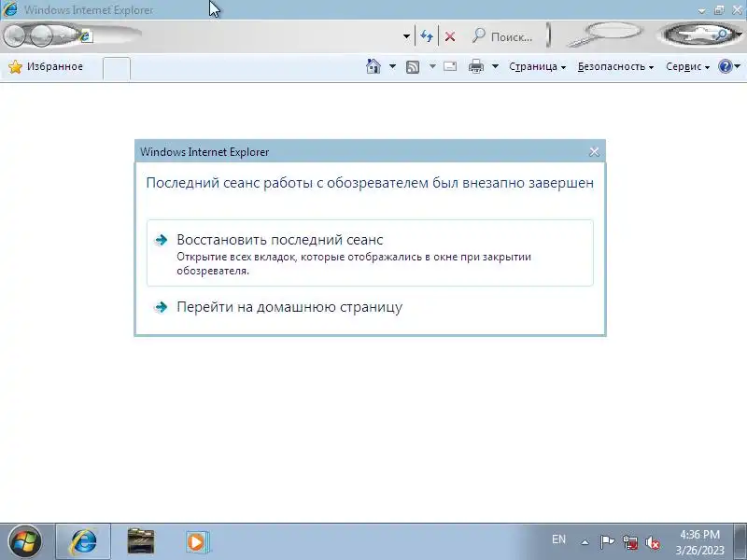The width and height of the screenshot is (747, 560).
Task: Refresh page with the blue arrows icon
Action: pyautogui.click(x=427, y=36)
